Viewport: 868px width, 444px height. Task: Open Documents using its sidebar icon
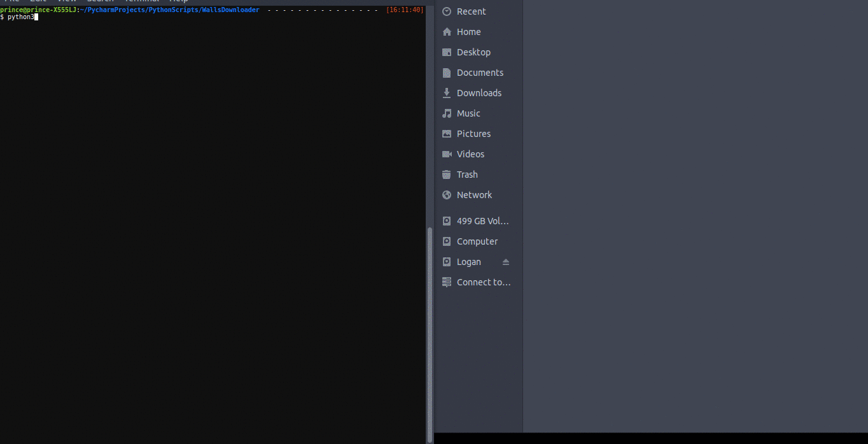[x=447, y=73]
